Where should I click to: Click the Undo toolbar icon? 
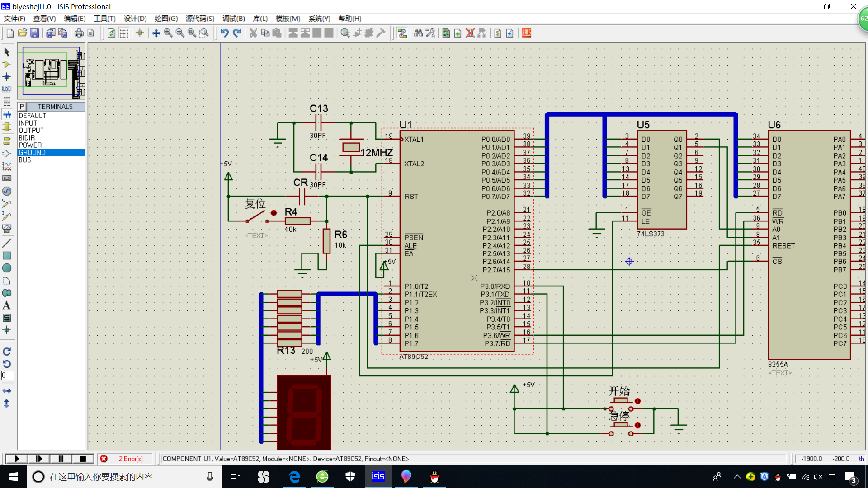pyautogui.click(x=225, y=33)
